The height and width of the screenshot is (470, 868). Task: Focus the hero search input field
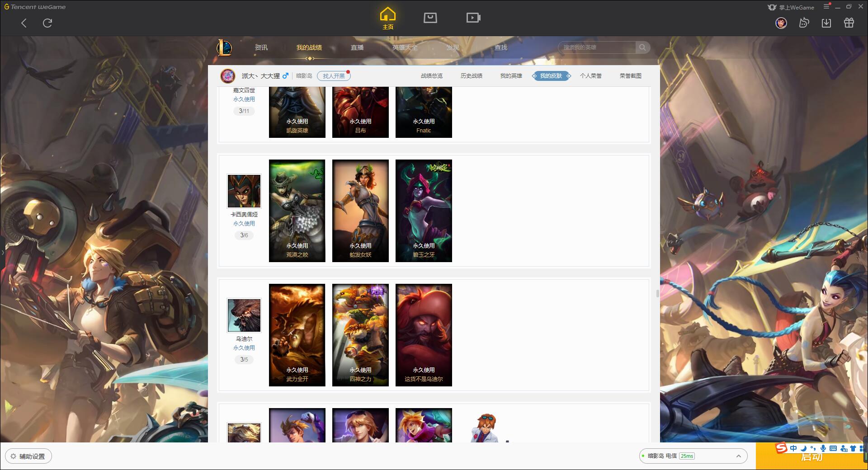point(597,47)
